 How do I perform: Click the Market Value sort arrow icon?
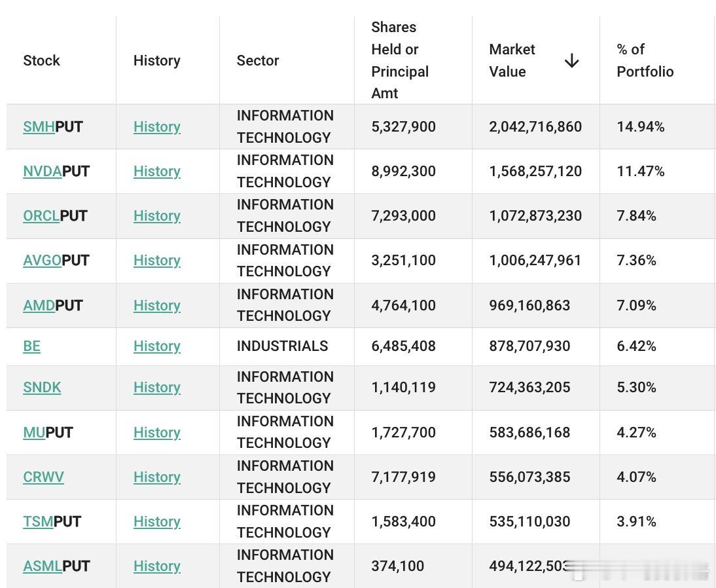click(572, 60)
